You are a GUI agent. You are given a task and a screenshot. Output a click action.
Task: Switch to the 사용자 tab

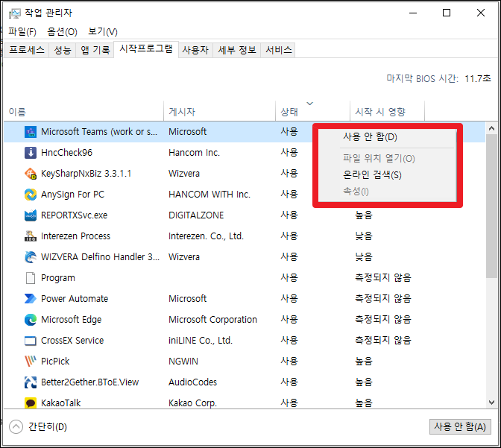click(195, 50)
